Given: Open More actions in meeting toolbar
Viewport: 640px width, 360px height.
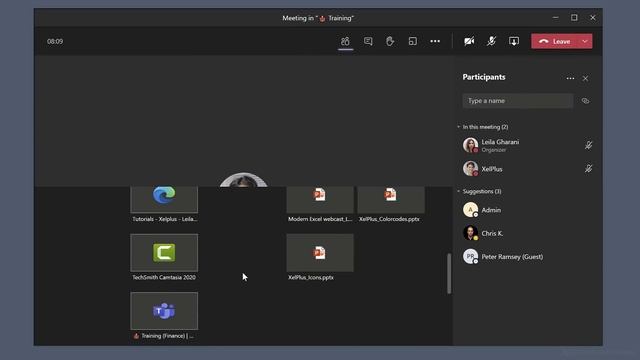Looking at the screenshot, I should [435, 41].
